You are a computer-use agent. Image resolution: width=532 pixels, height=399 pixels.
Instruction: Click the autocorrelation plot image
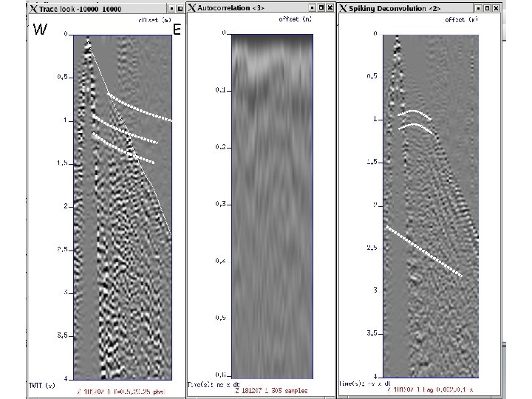coord(272,206)
